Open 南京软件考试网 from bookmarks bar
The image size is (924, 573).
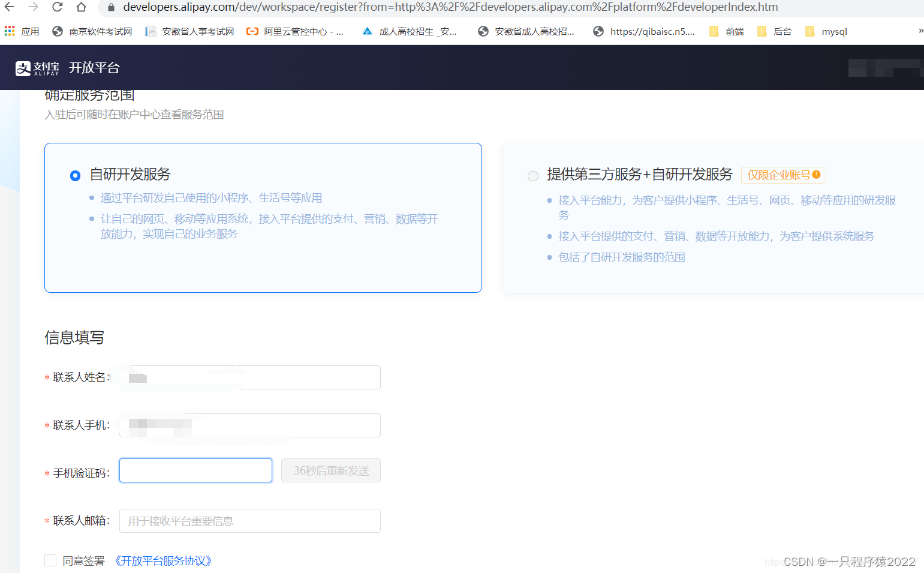(x=91, y=31)
